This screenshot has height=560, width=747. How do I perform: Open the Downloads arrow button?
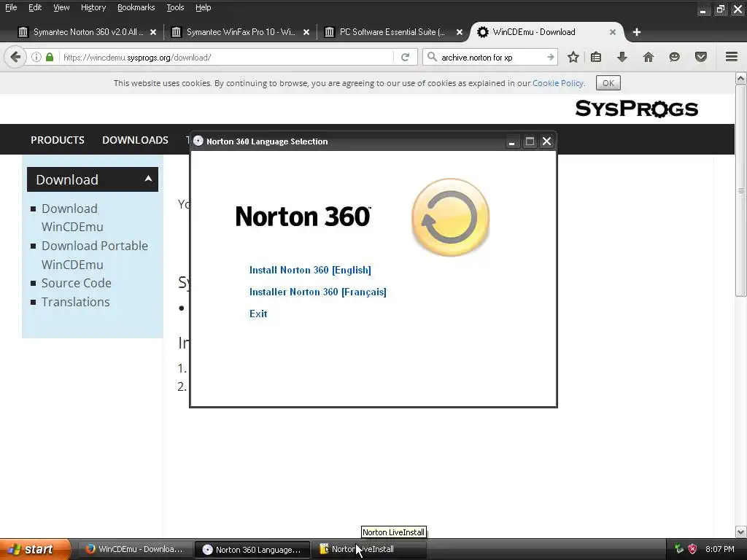pyautogui.click(x=622, y=57)
